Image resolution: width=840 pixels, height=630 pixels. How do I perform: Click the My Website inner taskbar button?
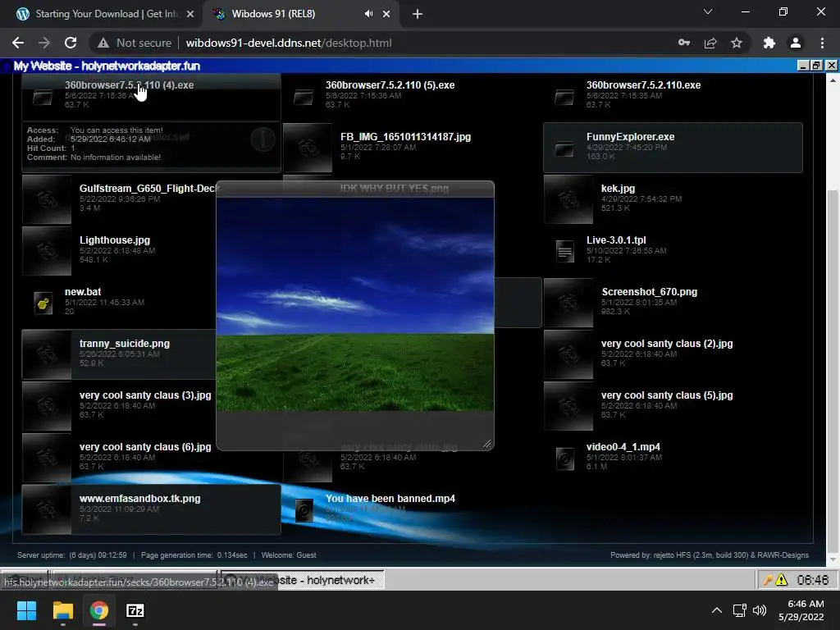pos(302,580)
